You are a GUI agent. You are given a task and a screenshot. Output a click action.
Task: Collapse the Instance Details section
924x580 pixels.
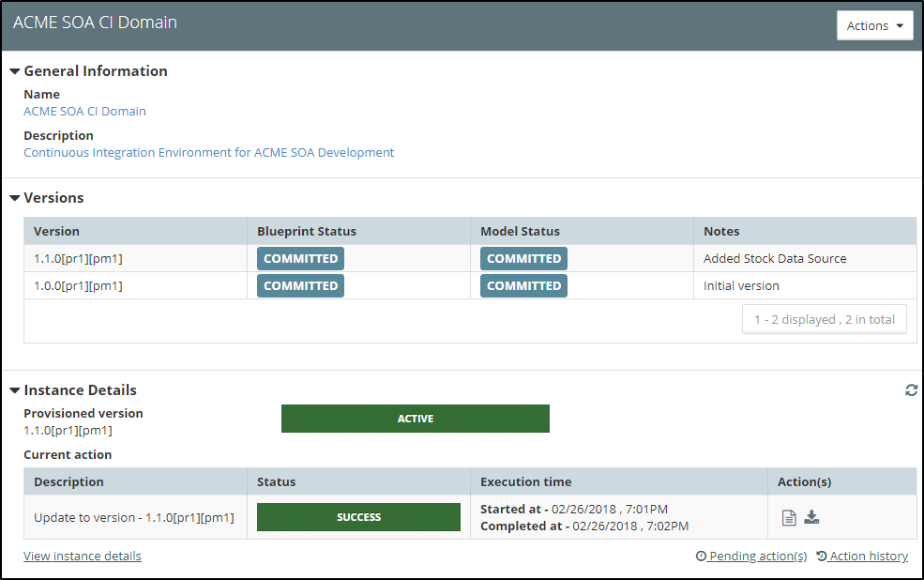(x=15, y=390)
